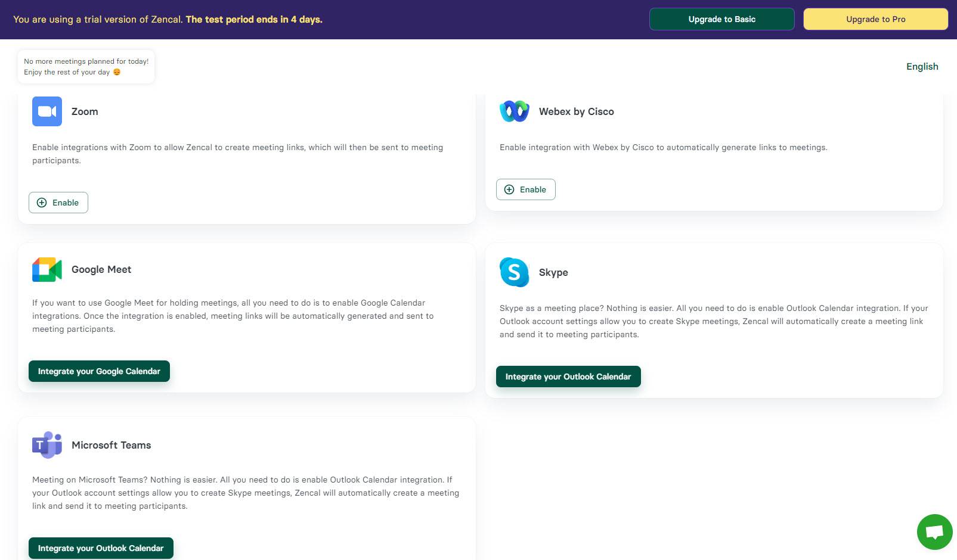The height and width of the screenshot is (560, 957).
Task: Integrate your Google Calendar for Google Meet
Action: 99,371
